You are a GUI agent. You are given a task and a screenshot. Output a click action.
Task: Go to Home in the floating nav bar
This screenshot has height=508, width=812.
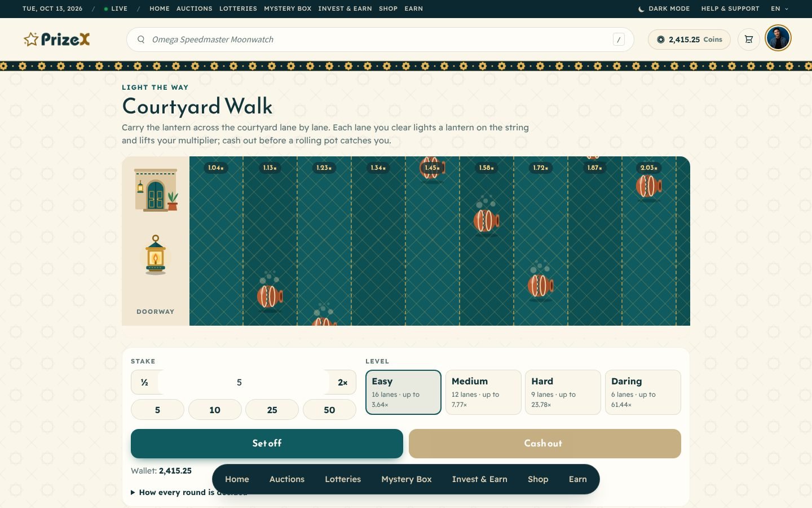point(237,479)
